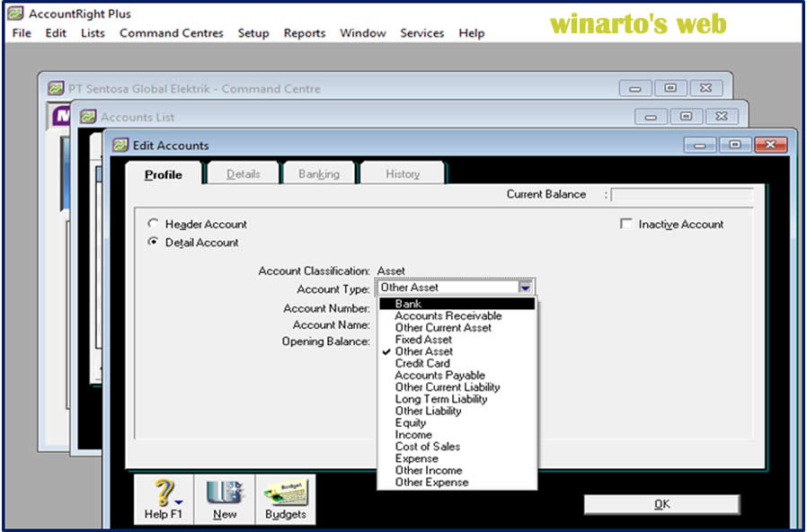The width and height of the screenshot is (807, 532).
Task: Select Other Income option
Action: (457, 470)
